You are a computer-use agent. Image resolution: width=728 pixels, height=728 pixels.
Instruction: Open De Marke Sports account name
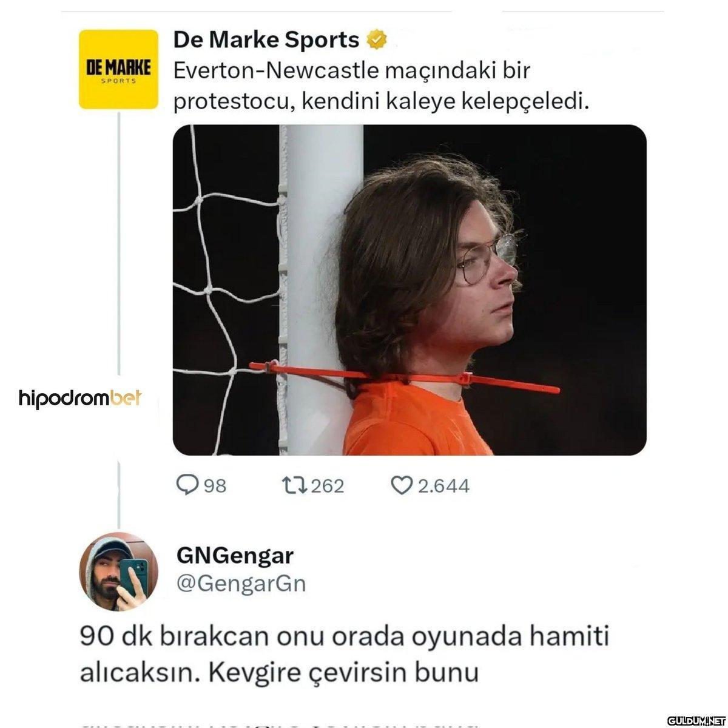click(266, 40)
